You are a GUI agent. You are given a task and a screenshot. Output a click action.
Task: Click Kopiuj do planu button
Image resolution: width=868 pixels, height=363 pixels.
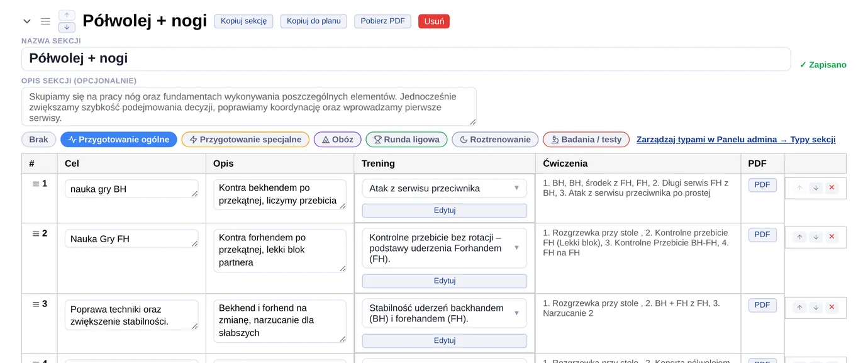click(x=314, y=21)
